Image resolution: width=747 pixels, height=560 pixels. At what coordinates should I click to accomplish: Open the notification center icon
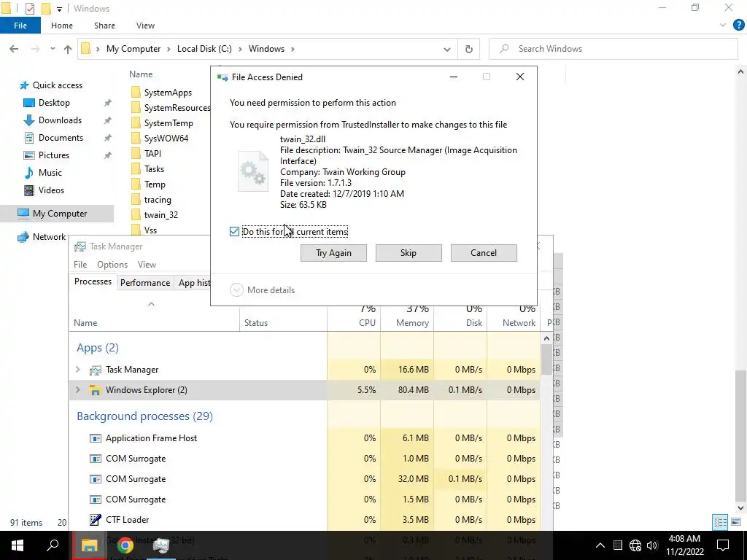723,545
